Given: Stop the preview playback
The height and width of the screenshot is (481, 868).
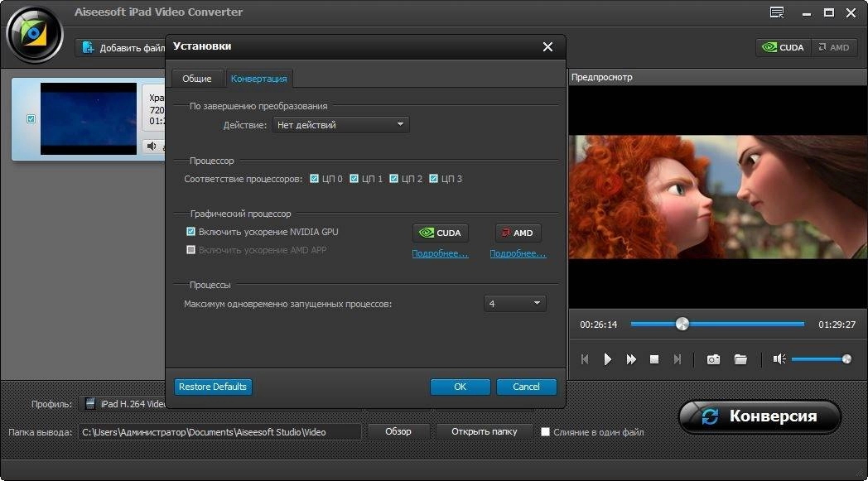Looking at the screenshot, I should [654, 359].
